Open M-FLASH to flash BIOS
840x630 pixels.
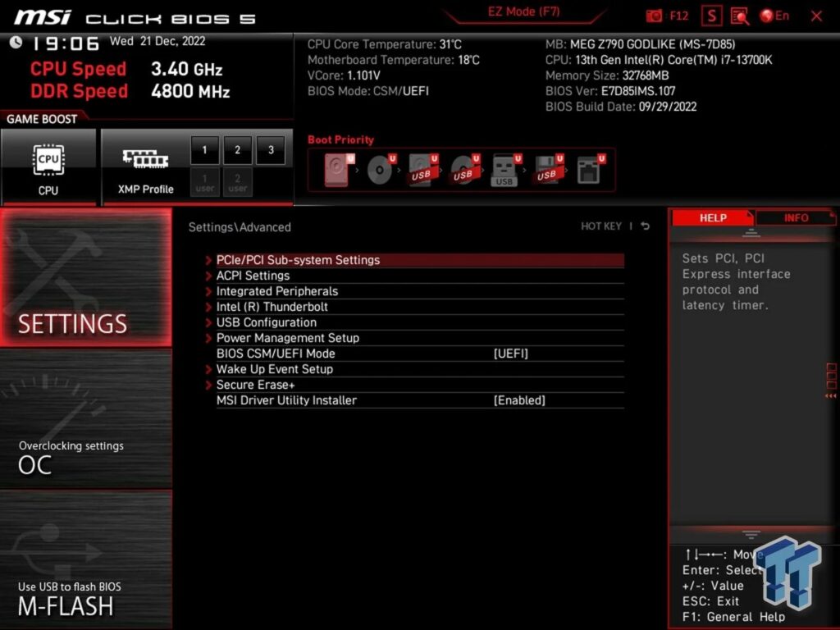(85, 559)
